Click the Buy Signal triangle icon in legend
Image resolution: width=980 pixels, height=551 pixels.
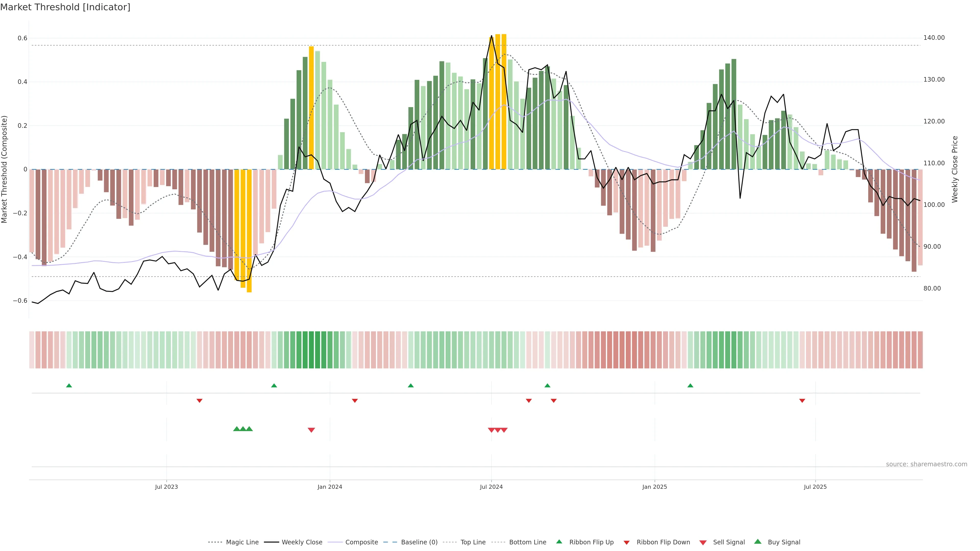(757, 542)
